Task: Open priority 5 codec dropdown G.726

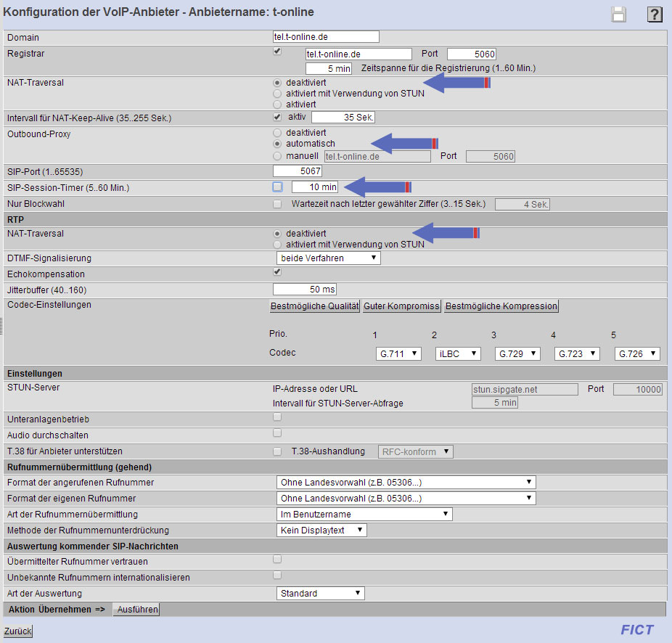Action: coord(637,353)
